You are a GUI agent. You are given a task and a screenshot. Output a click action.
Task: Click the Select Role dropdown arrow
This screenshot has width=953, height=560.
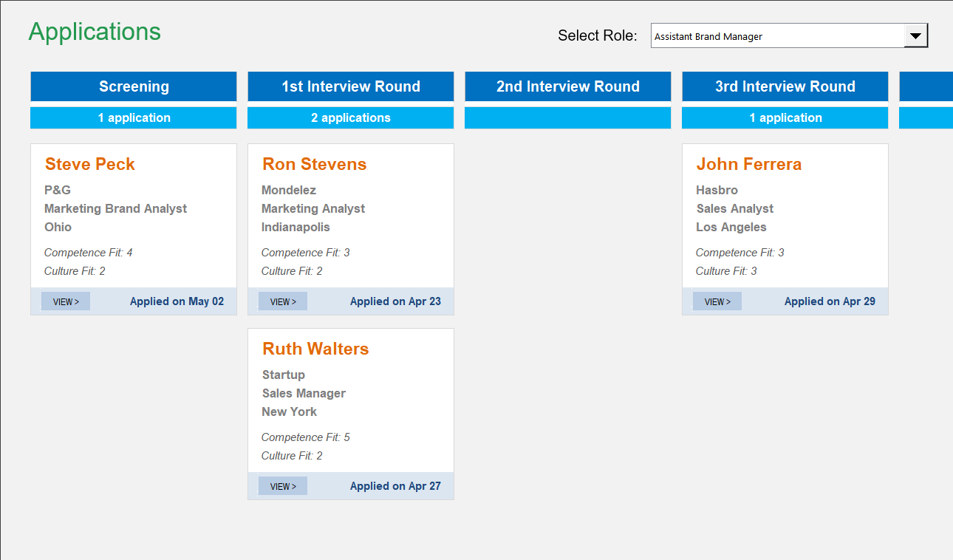pos(916,35)
